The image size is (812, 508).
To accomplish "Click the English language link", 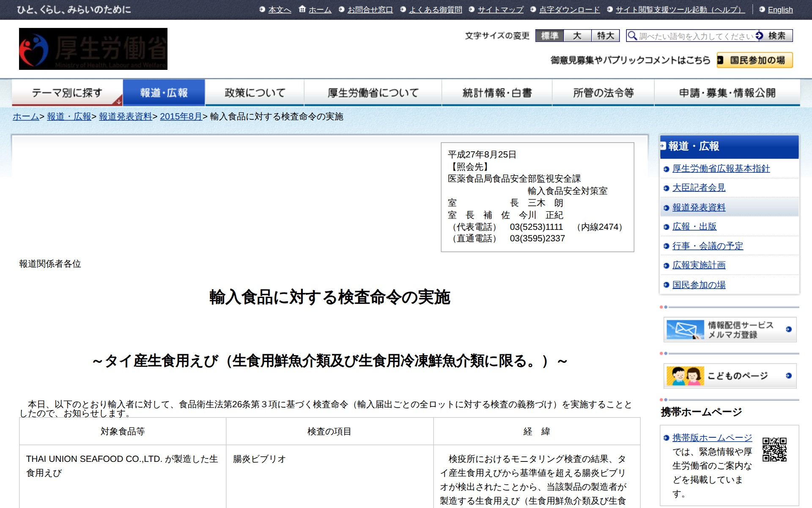I will coord(780,9).
